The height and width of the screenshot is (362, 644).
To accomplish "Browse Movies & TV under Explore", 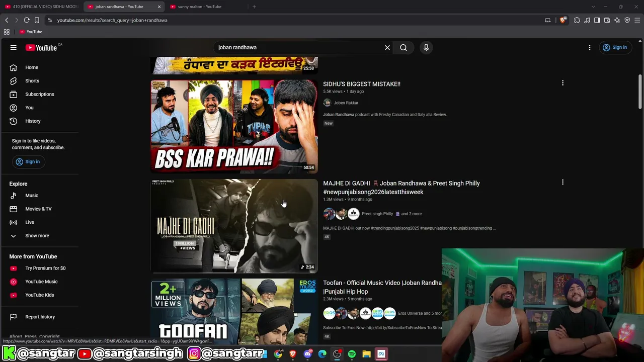I will pos(39,209).
